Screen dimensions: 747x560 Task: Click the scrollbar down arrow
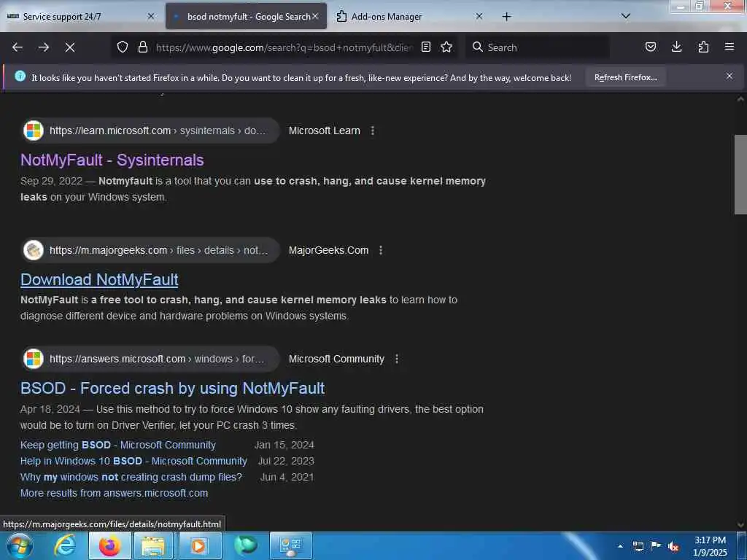[x=740, y=525]
